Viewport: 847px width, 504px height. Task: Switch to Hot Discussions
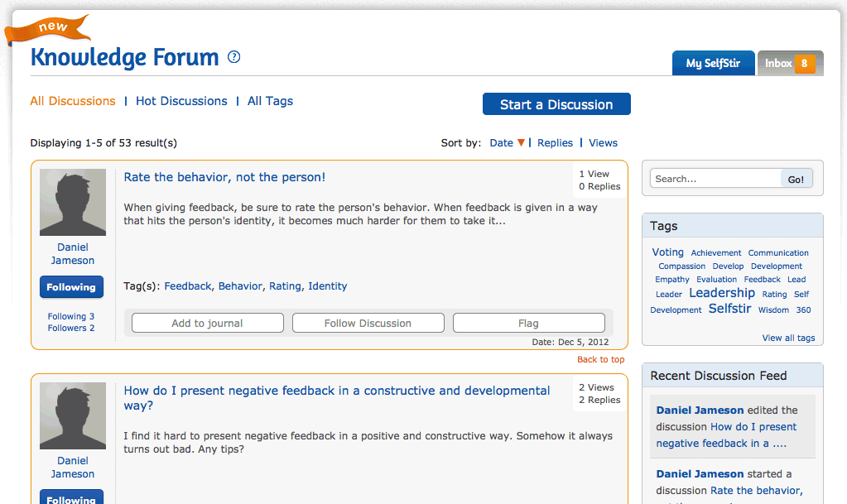[x=181, y=101]
